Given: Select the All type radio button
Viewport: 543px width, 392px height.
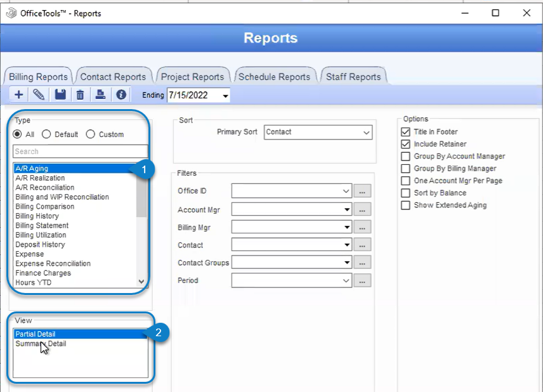Looking at the screenshot, I should coord(17,134).
